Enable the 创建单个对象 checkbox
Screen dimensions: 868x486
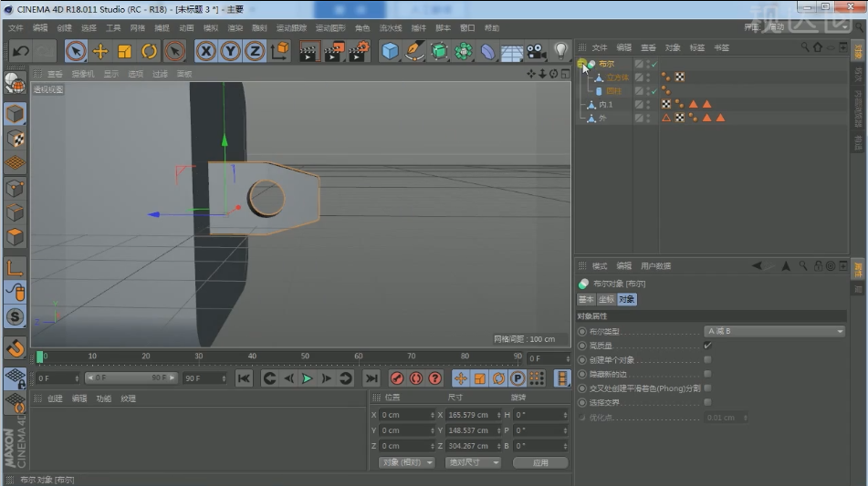tap(707, 360)
